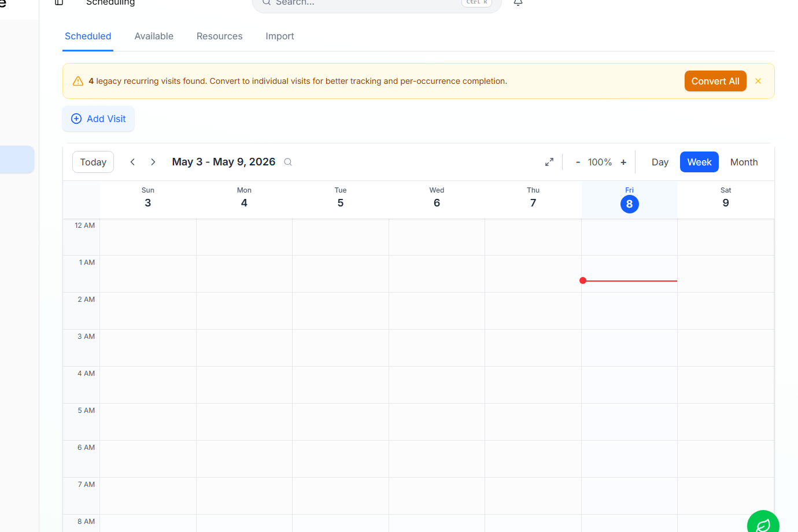
Task: Dismiss the legacy visits warning banner
Action: click(x=758, y=81)
